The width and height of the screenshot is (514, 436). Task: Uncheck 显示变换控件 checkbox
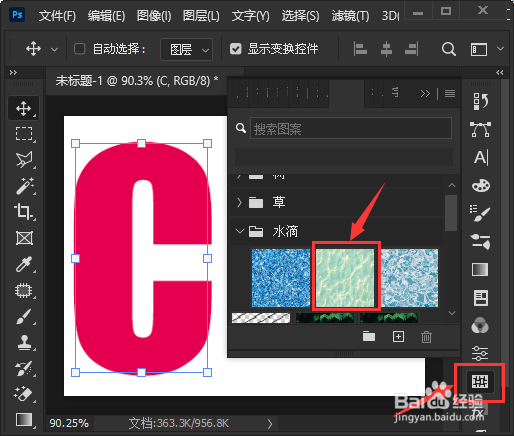[235, 49]
